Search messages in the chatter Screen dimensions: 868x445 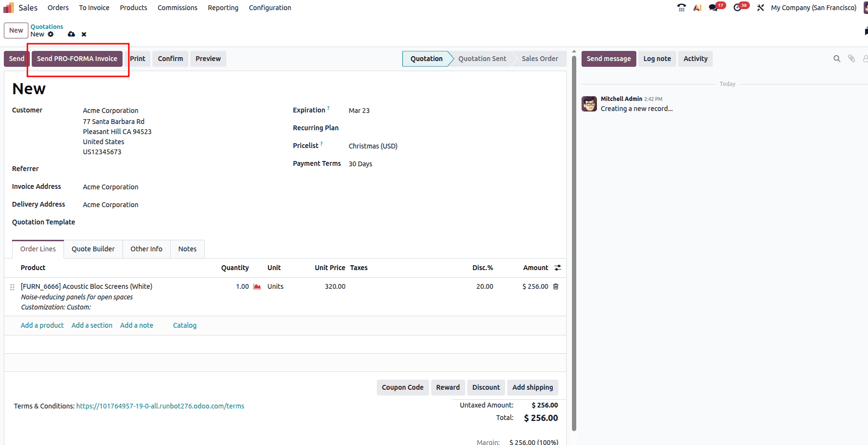pyautogui.click(x=837, y=59)
